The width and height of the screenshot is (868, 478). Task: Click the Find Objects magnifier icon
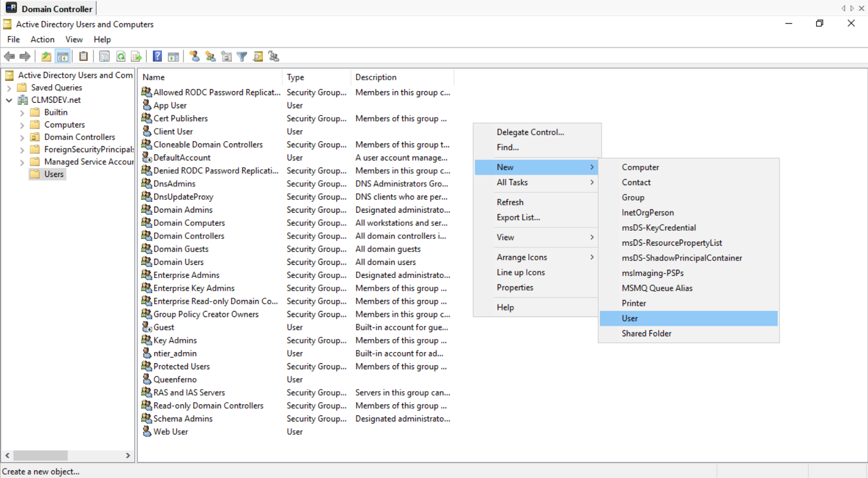[x=258, y=57]
